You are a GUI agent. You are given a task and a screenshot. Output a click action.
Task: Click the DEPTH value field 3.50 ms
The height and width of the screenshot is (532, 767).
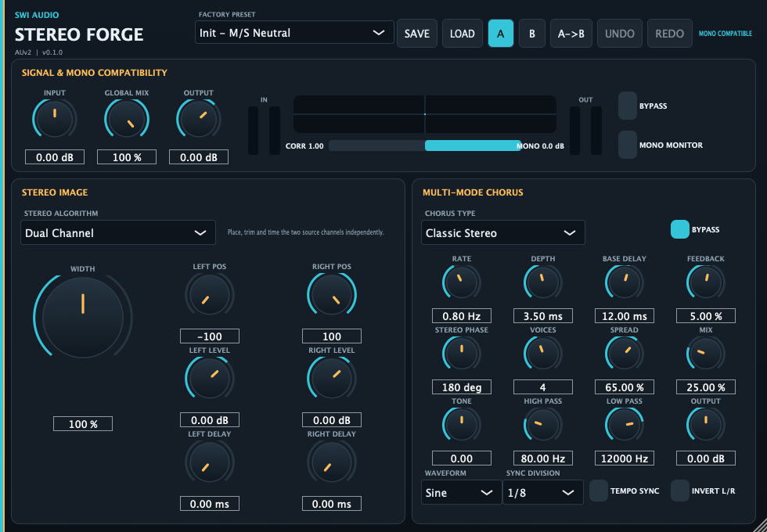pos(543,316)
